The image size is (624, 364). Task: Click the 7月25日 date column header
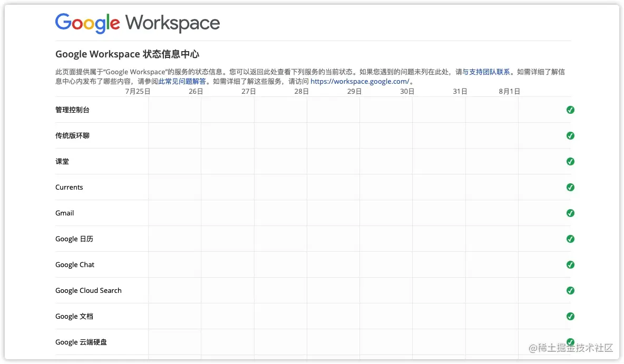(138, 92)
